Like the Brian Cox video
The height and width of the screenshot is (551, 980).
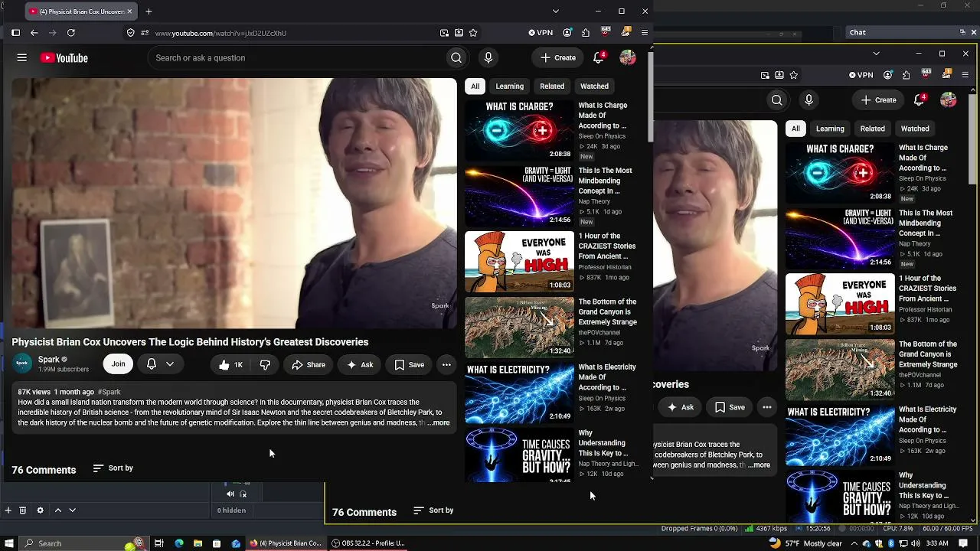point(230,365)
